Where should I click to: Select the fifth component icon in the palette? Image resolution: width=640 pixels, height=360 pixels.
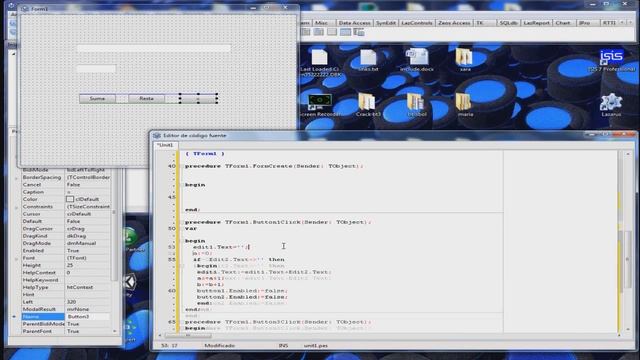[x=359, y=32]
